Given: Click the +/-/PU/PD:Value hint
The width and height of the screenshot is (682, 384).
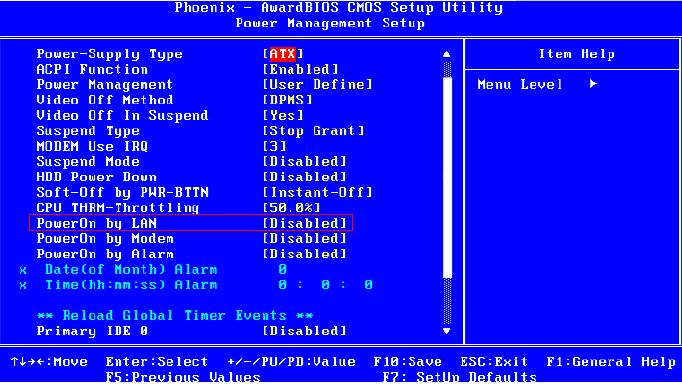Looking at the screenshot, I should [291, 361].
